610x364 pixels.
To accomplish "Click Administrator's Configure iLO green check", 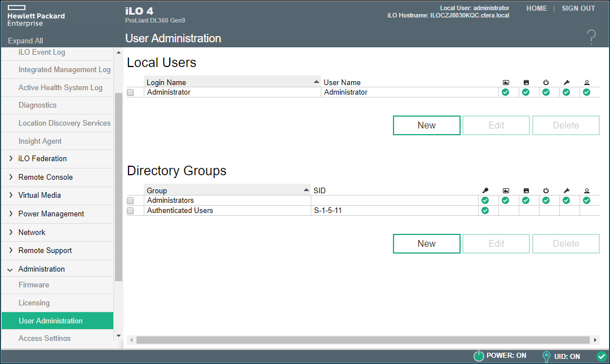I will [567, 92].
